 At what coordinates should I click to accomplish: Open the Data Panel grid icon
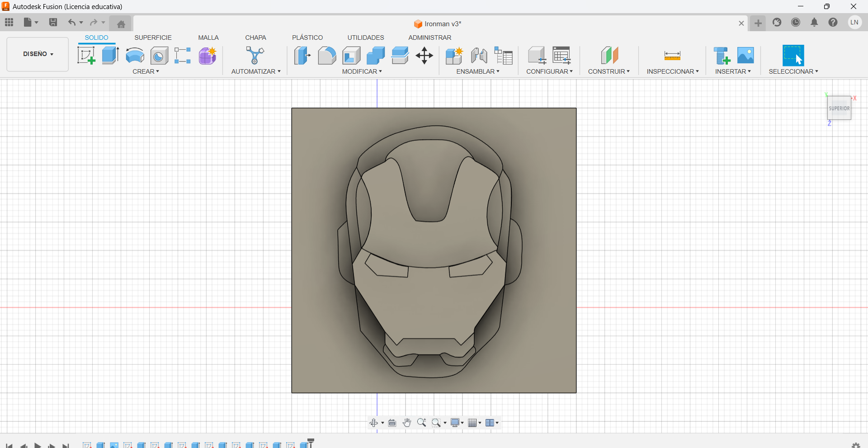point(9,22)
